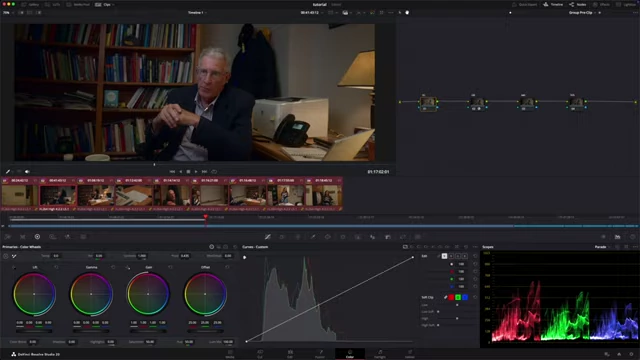The height and width of the screenshot is (360, 640).
Task: Select the arrow pointer tool in node toolbar
Action: click(400, 13)
